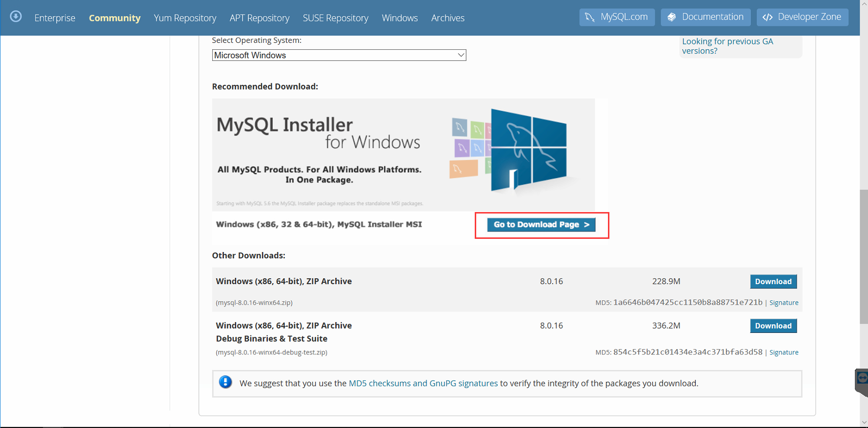The image size is (868, 428).
Task: Click the Other Downloads heading
Action: (x=248, y=255)
